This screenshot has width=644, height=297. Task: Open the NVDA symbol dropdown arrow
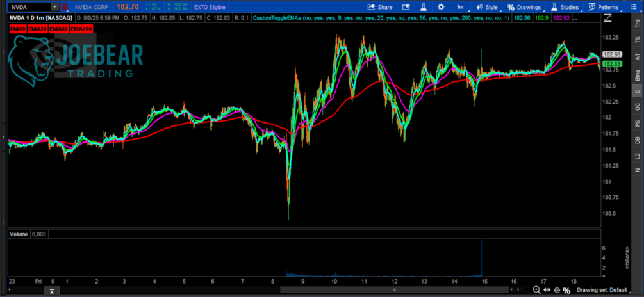click(x=54, y=7)
